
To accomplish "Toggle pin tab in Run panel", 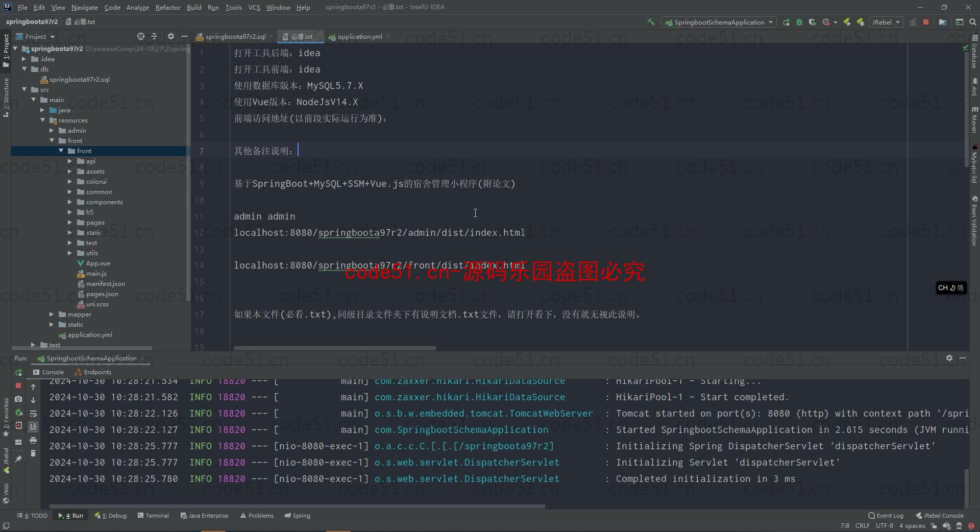I will point(18,458).
